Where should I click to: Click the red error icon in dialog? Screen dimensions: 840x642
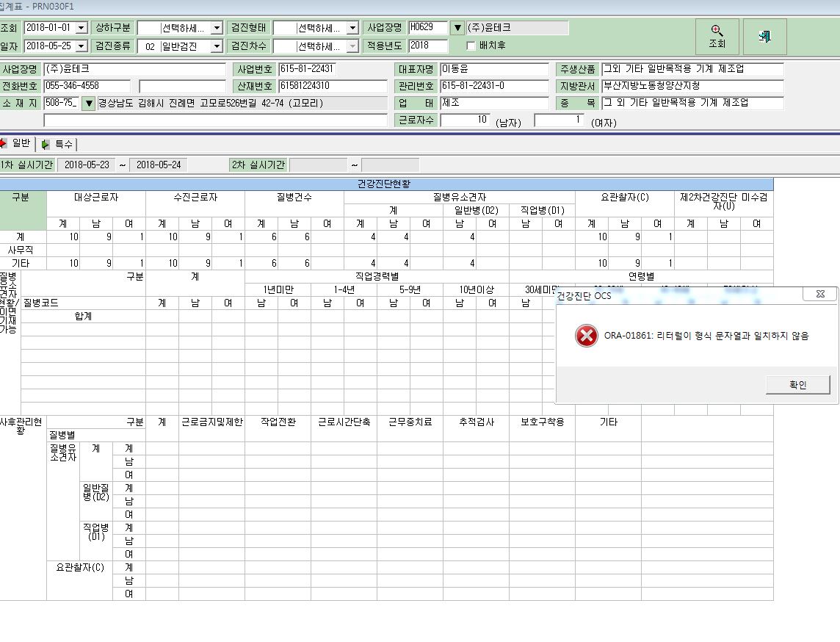[586, 336]
